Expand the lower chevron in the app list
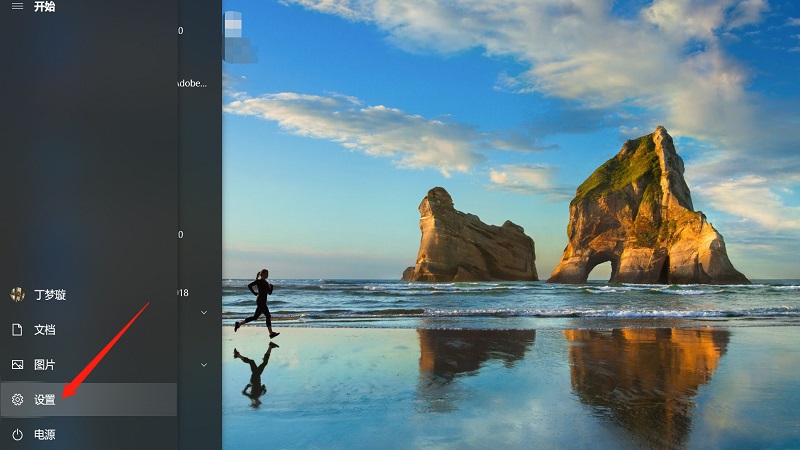 (204, 364)
